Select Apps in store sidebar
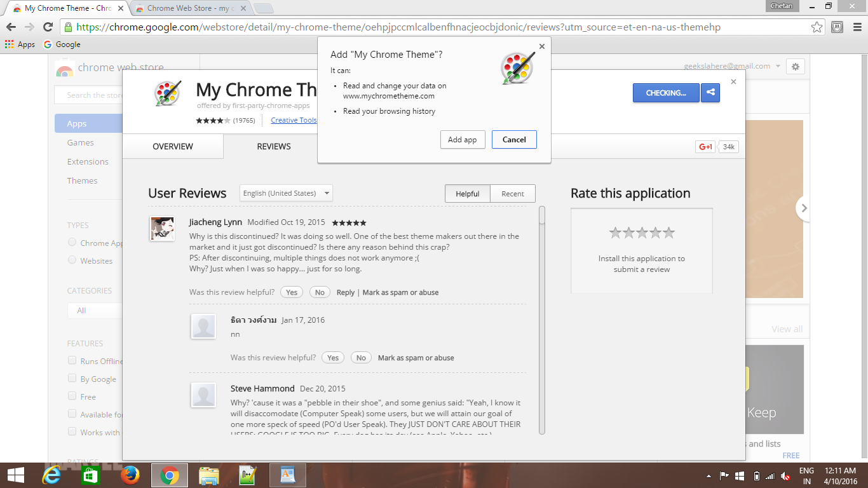Screen dimensions: 868x488 88,123
